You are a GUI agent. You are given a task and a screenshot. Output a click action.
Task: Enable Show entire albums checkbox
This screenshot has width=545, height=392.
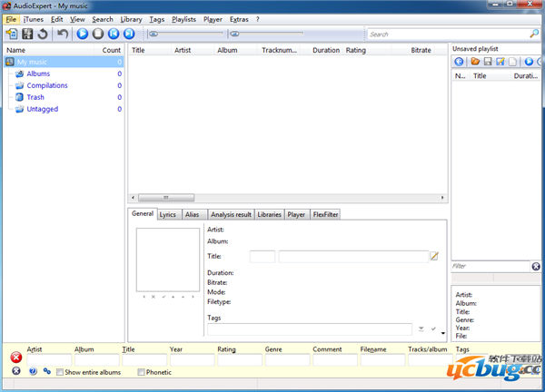point(60,372)
